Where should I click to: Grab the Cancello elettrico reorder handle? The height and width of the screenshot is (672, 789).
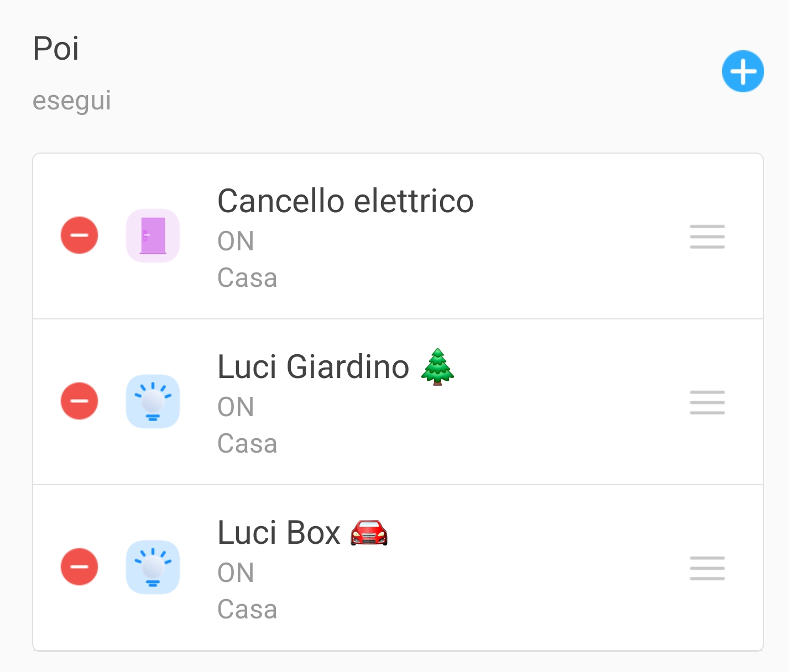(x=707, y=237)
